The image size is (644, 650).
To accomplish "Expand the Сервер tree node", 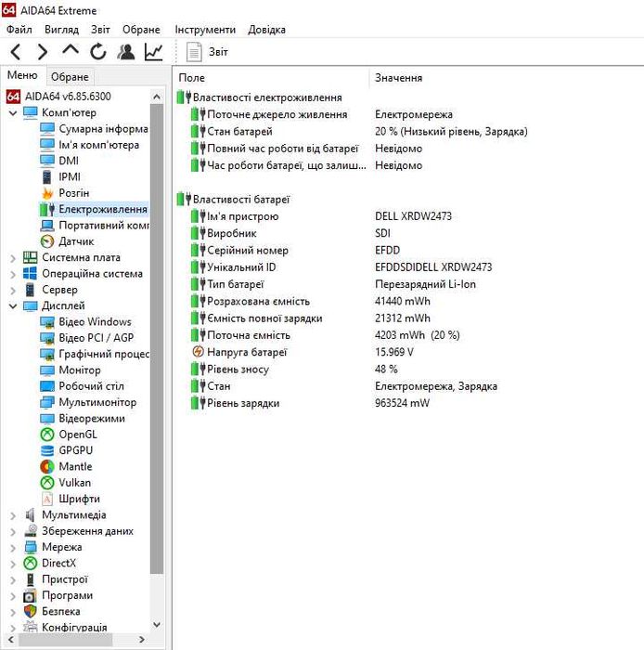I will 13,290.
